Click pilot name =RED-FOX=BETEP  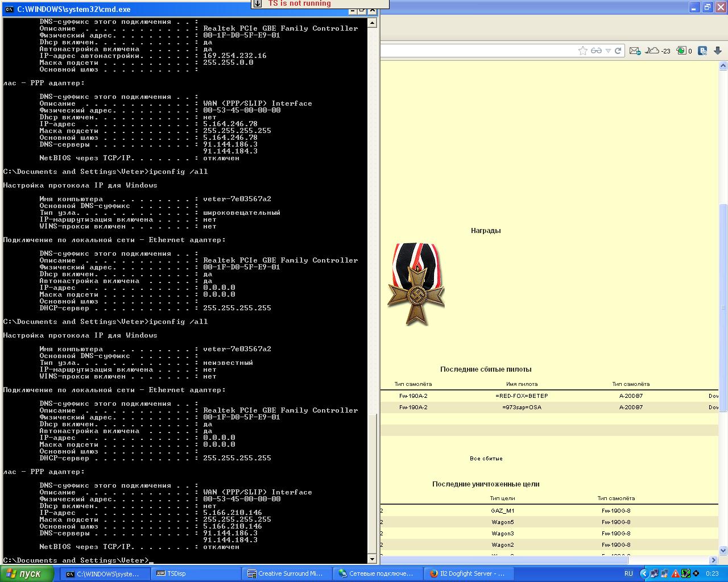[522, 396]
